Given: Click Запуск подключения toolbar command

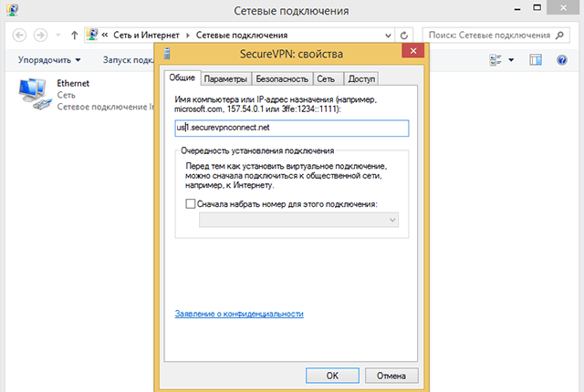Looking at the screenshot, I should [129, 60].
